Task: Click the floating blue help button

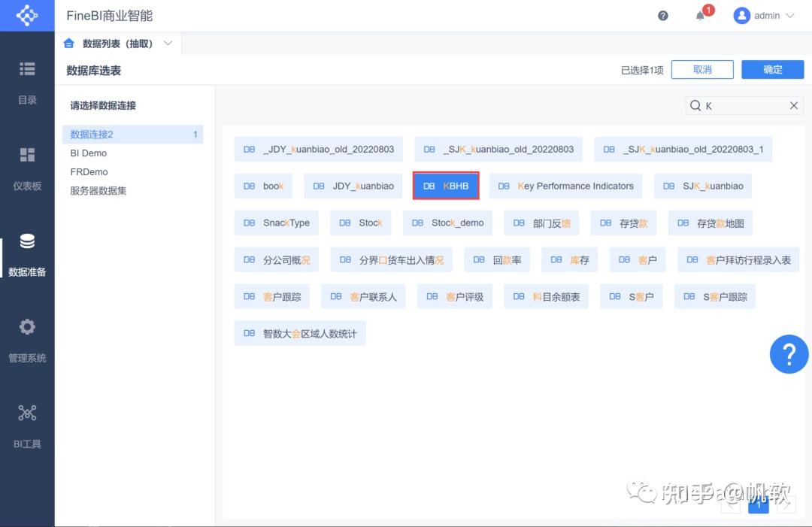Action: click(789, 353)
